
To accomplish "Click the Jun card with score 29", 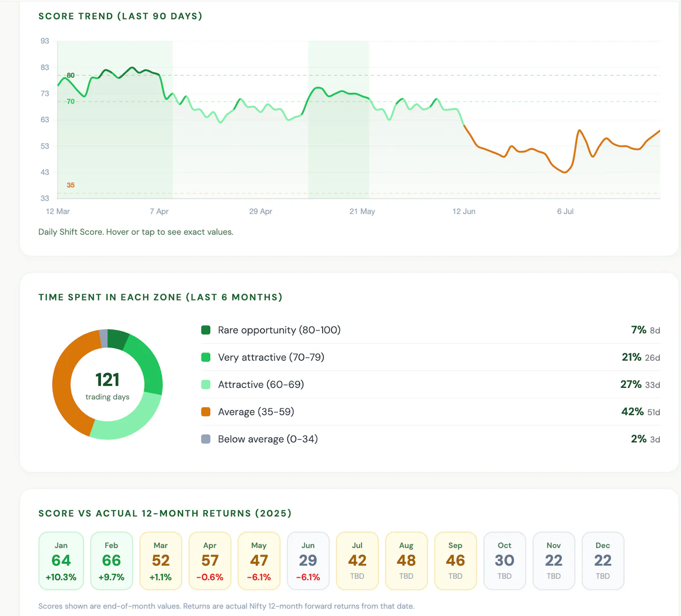I will (308, 561).
